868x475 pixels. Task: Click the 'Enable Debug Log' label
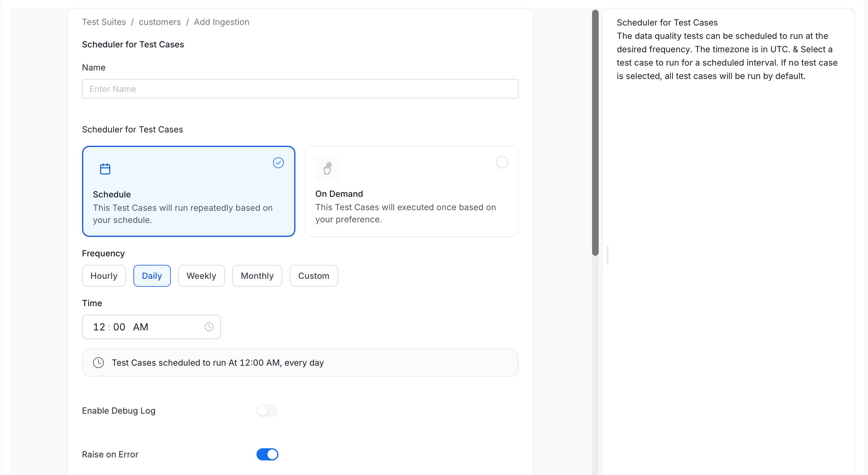(x=119, y=410)
